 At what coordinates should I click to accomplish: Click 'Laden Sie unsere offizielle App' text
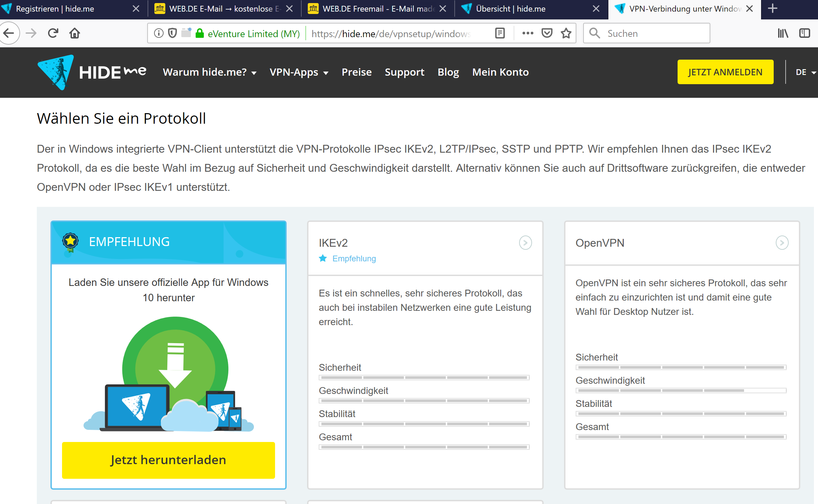click(168, 290)
